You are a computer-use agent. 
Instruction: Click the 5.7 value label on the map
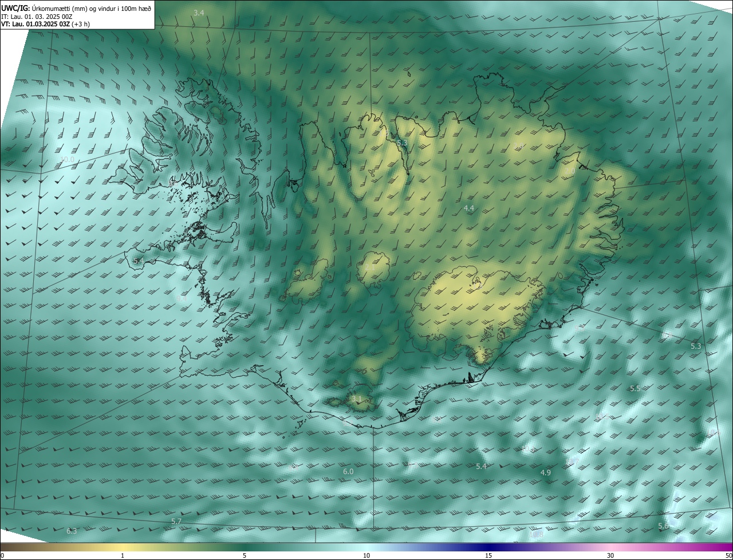[x=176, y=522]
